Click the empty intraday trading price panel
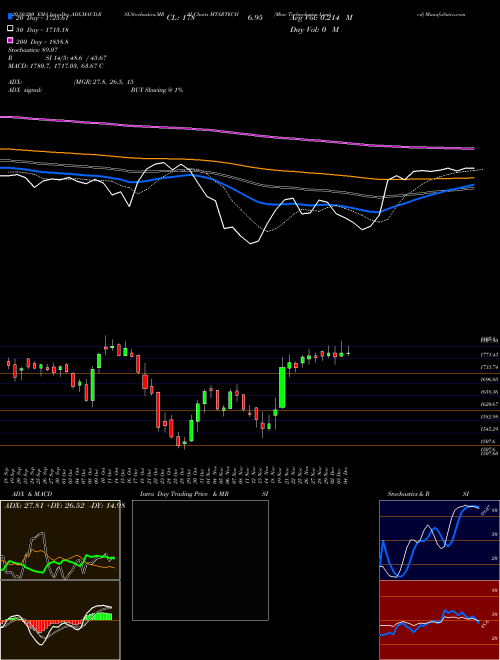Screen dimensions: 500x660 (200, 560)
